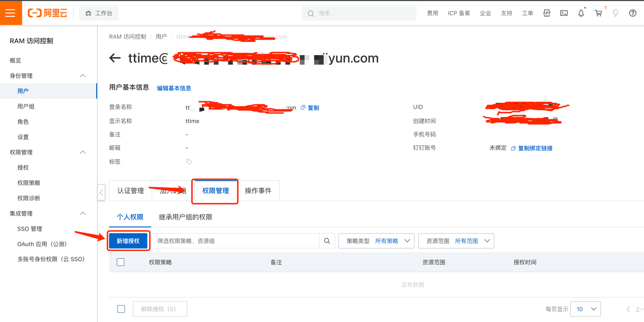Click the copy icon before 复制绑定链接

[513, 148]
